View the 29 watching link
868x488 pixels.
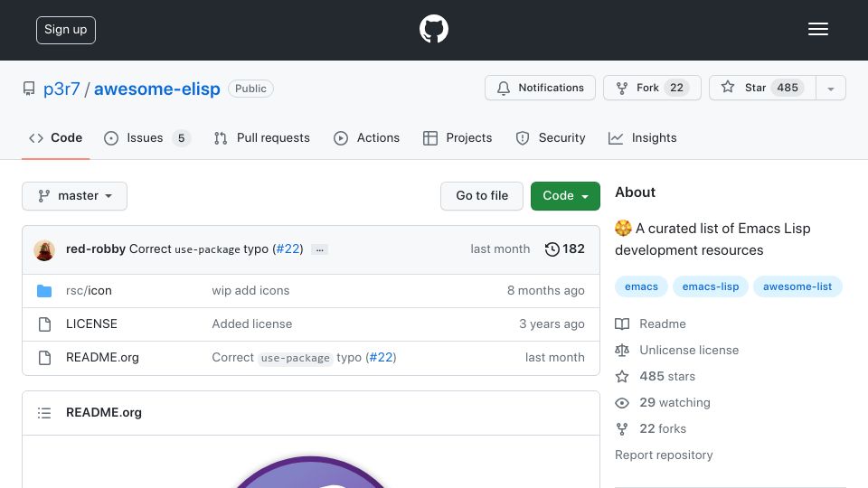tap(663, 402)
